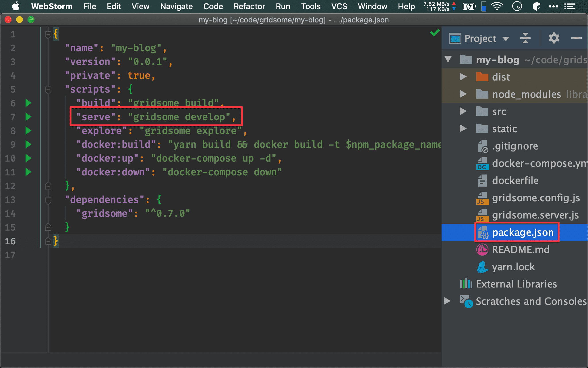The image size is (588, 368).
Task: Click the "^0.7.0" version string
Action: pos(168,213)
